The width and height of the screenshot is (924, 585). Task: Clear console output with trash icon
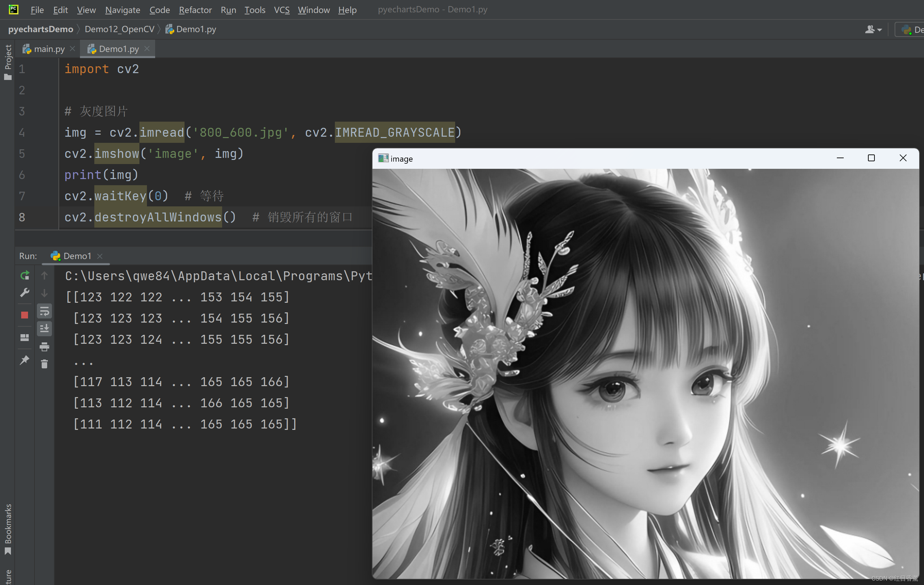pos(44,364)
